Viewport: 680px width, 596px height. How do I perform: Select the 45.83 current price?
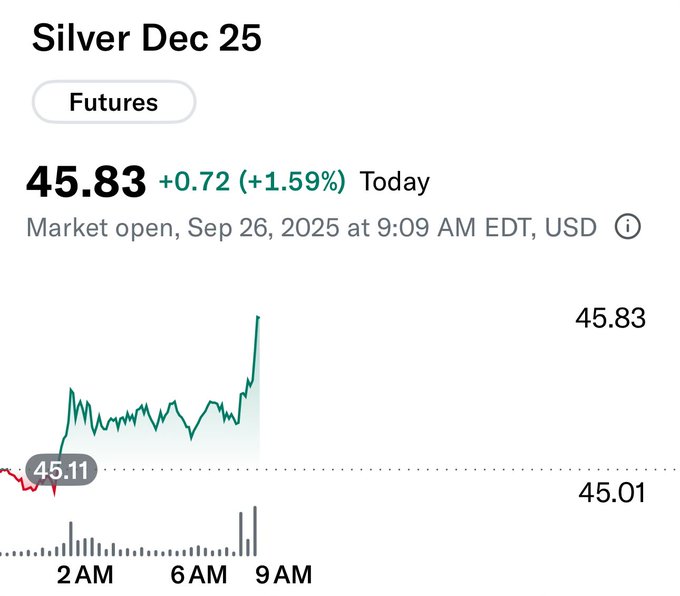pyautogui.click(x=86, y=182)
